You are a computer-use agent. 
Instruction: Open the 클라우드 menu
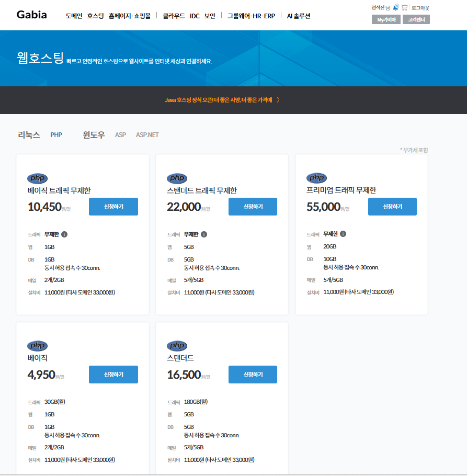(174, 16)
